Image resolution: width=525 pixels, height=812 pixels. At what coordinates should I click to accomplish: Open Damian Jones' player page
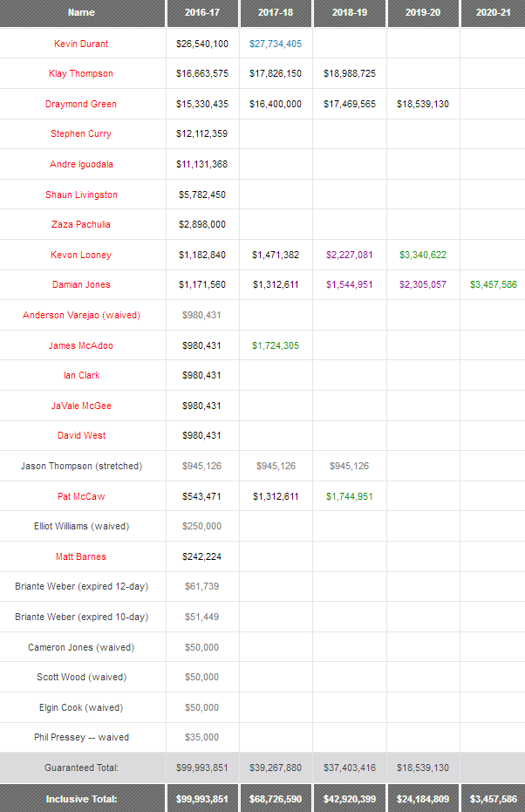coord(81,285)
